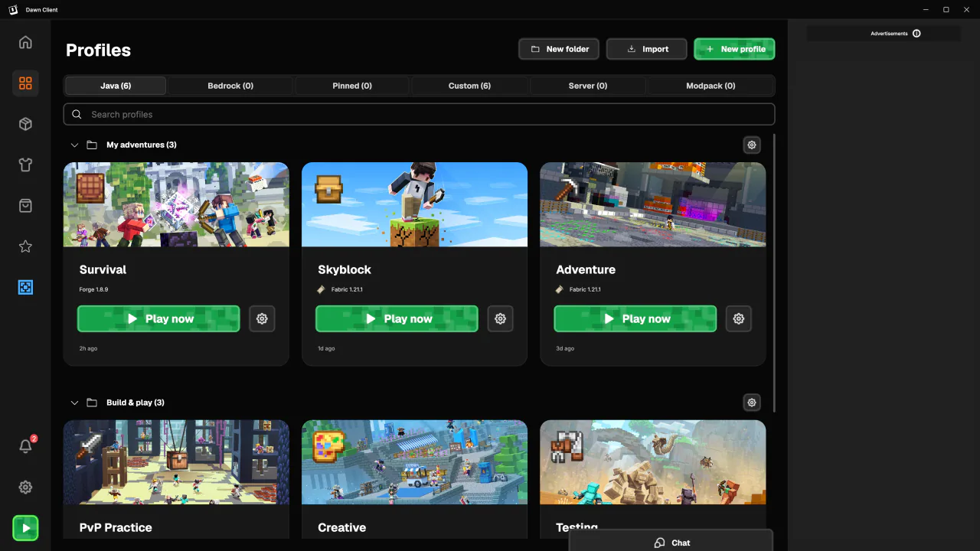Image resolution: width=980 pixels, height=551 pixels.
Task: Click the Advertisements info icon
Action: 916,34
